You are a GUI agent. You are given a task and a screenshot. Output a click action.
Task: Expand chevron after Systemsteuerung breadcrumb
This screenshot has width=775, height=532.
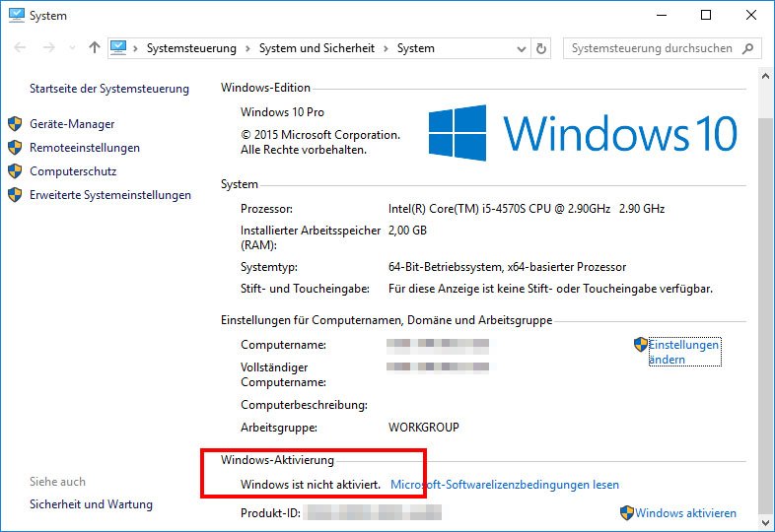point(247,48)
